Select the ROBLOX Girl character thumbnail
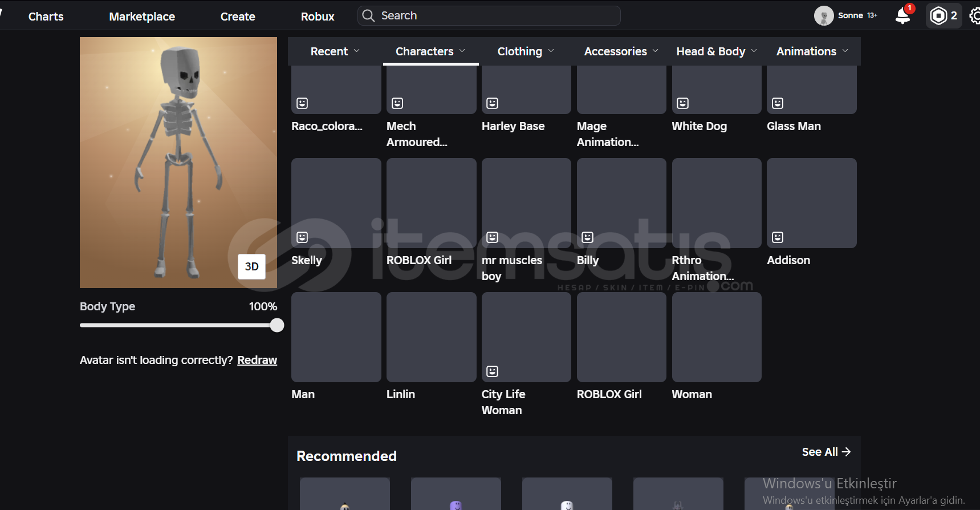The image size is (980, 510). pos(431,203)
